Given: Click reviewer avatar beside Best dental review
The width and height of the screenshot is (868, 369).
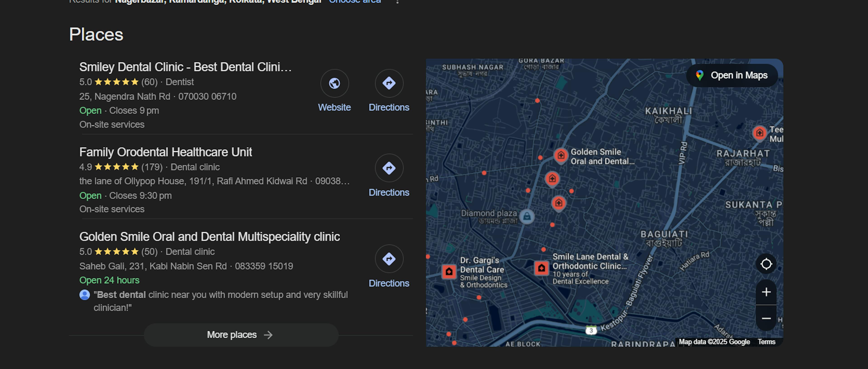Looking at the screenshot, I should click(x=85, y=295).
